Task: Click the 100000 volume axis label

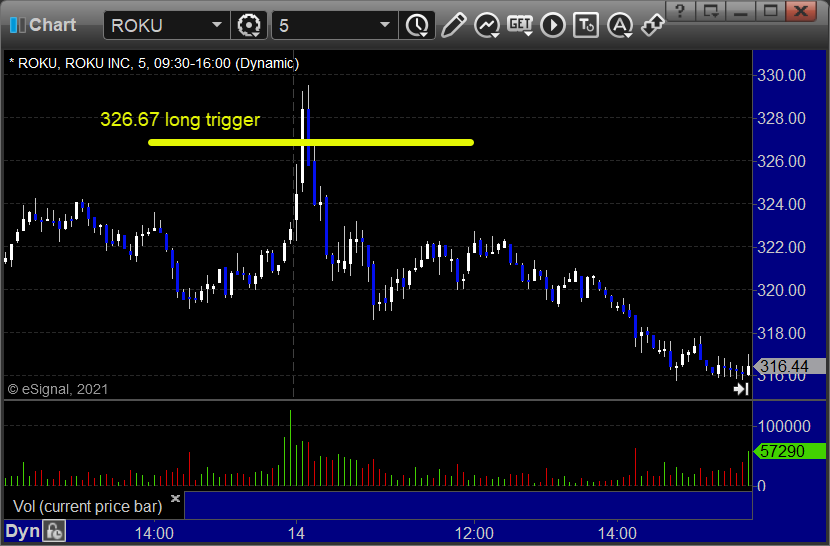Action: (784, 426)
